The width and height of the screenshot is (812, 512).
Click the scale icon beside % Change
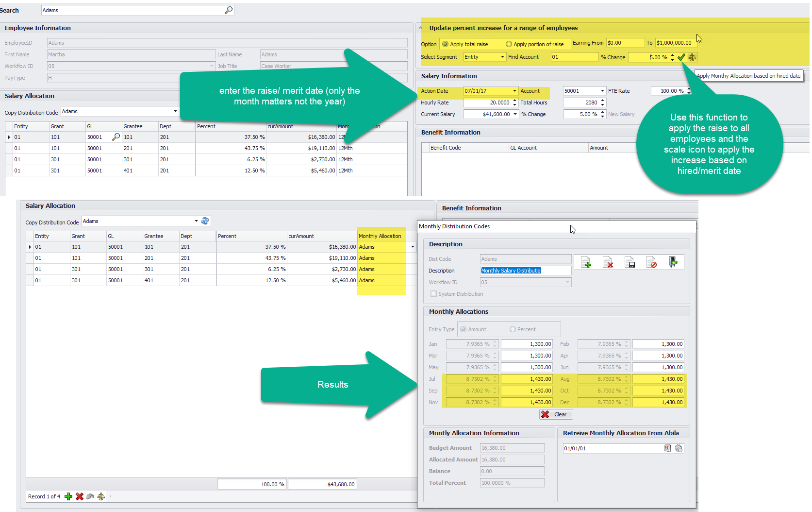click(692, 57)
